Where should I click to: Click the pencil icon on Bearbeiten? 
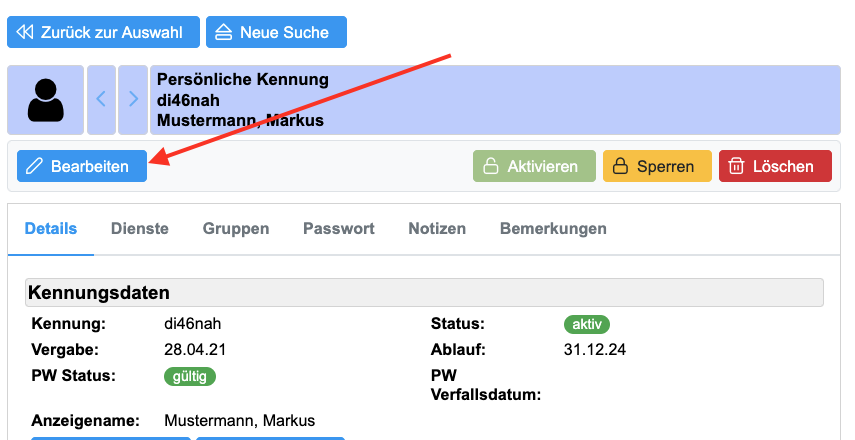[35, 166]
